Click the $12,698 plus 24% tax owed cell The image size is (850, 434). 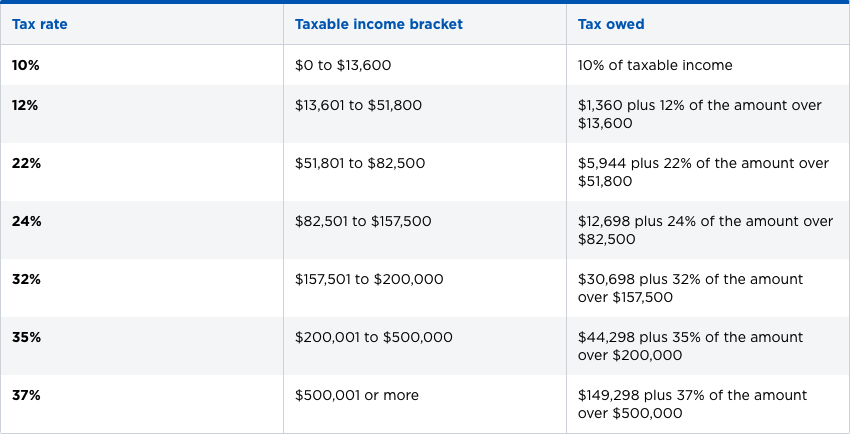[x=705, y=230]
